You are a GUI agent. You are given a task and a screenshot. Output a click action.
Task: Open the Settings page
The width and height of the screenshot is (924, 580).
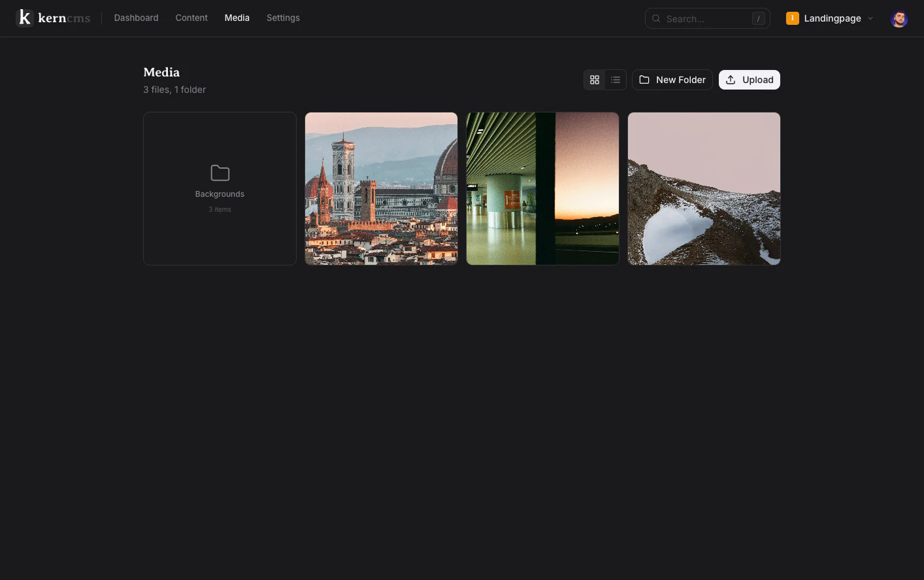tap(283, 18)
